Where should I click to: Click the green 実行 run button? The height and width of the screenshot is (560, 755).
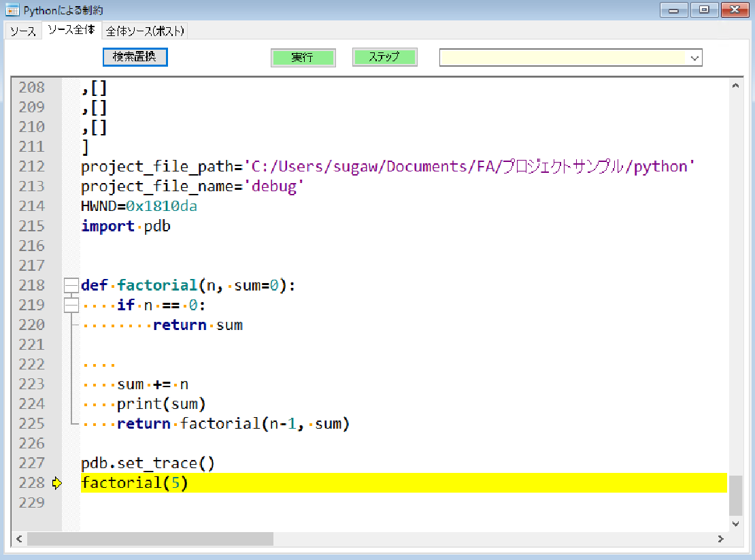303,57
